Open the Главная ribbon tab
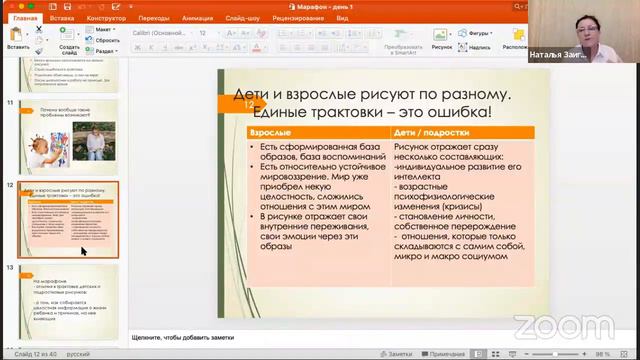The width and height of the screenshot is (640, 360). tap(25, 18)
